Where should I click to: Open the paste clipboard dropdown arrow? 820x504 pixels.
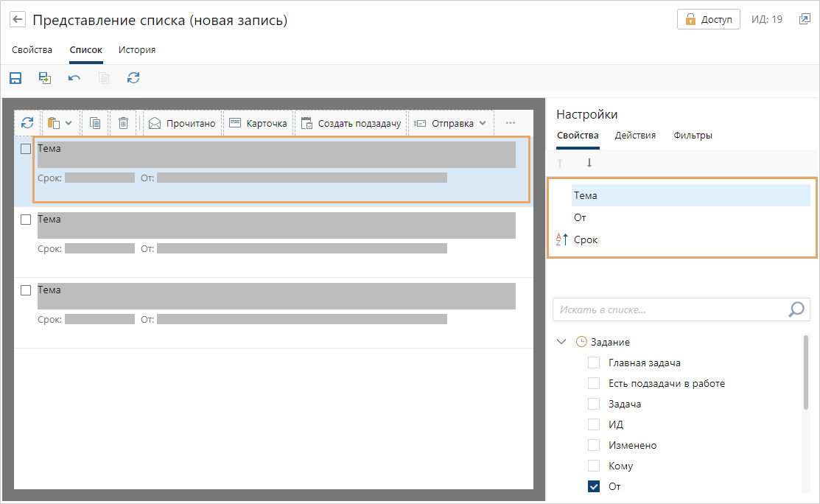69,123
